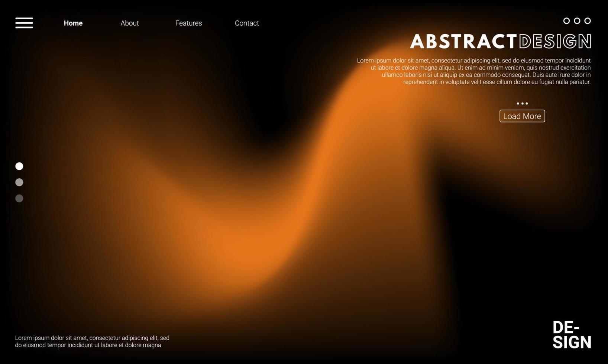
Task: Click the first hollow circle at top right
Action: 566,21
